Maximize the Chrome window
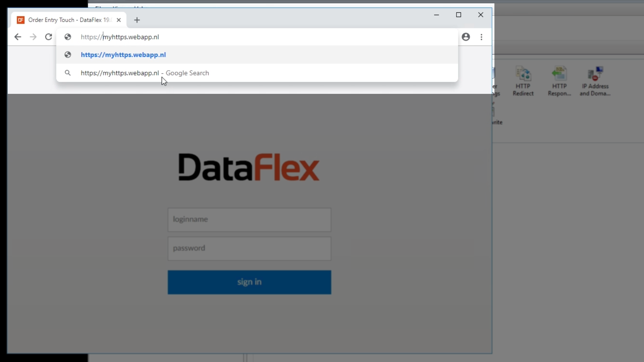Image resolution: width=644 pixels, height=362 pixels. pos(459,15)
